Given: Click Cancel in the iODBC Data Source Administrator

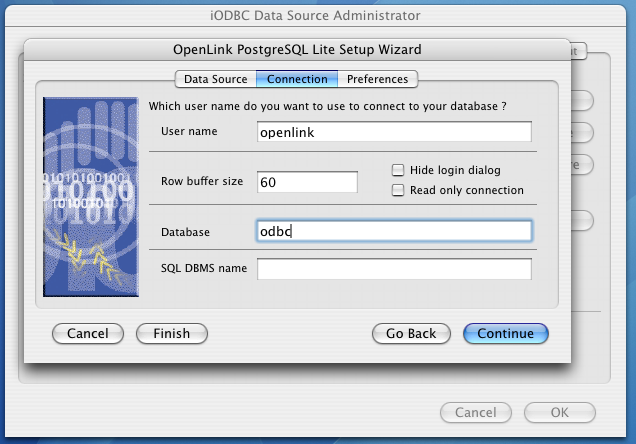Looking at the screenshot, I should pos(476,413).
